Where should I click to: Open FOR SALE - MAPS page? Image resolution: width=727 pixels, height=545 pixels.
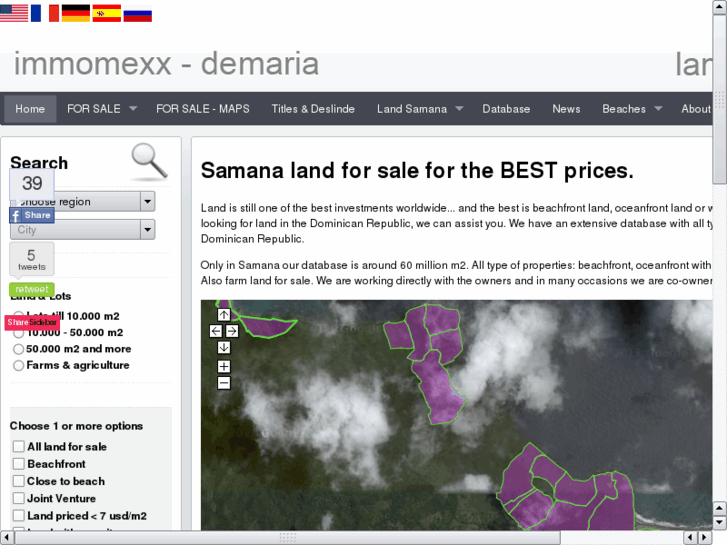pos(203,109)
